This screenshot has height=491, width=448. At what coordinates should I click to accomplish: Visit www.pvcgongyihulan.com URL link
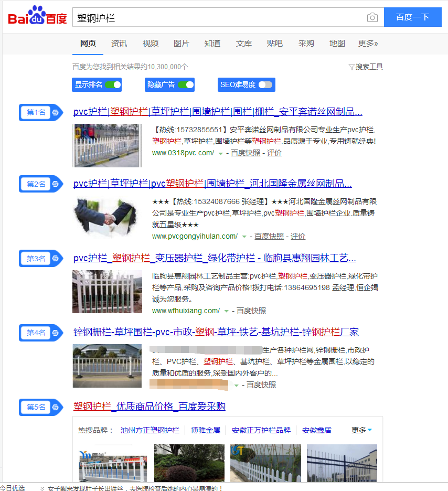click(195, 236)
